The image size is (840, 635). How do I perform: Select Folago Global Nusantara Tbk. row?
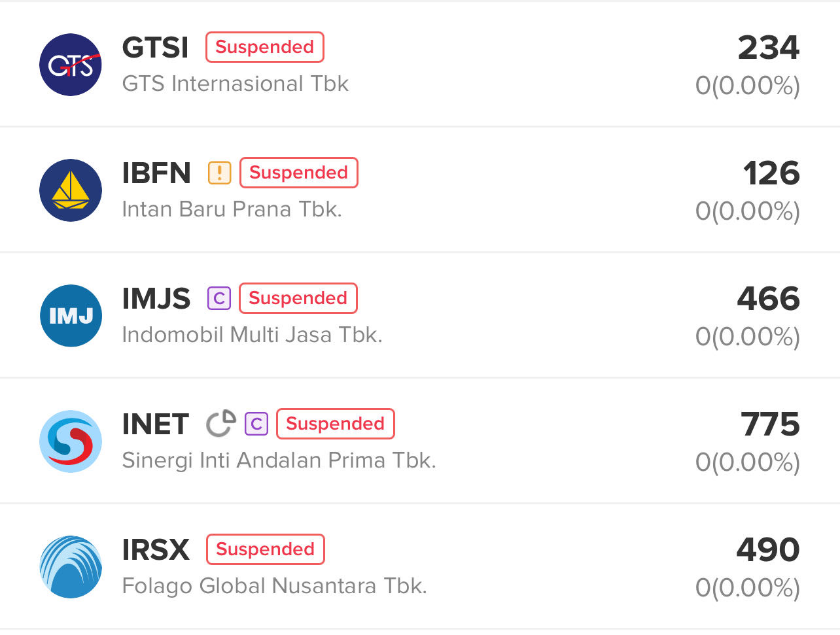pos(274,586)
